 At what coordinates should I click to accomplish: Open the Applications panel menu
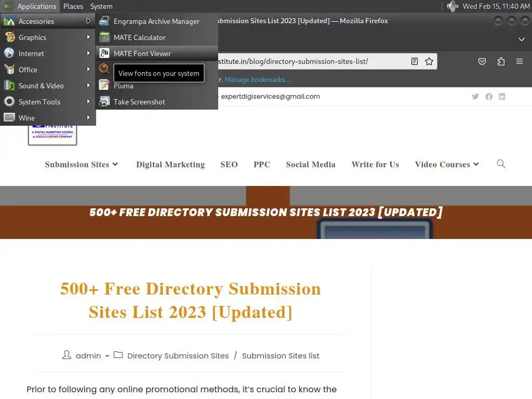[x=30, y=6]
